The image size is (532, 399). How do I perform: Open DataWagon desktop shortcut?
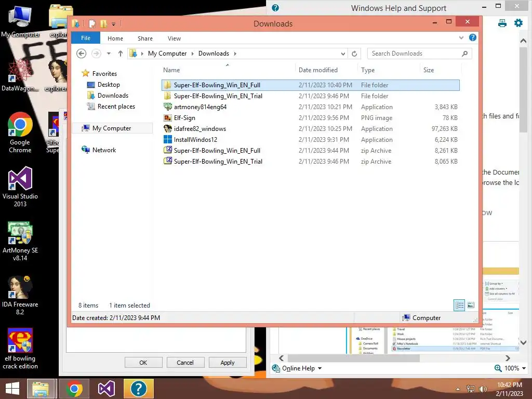coord(20,75)
